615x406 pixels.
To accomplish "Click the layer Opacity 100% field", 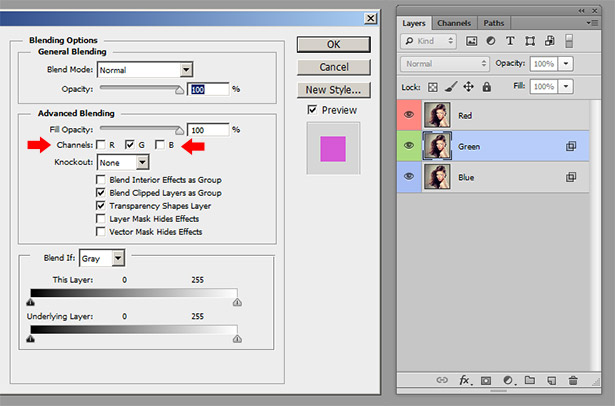I will [544, 64].
